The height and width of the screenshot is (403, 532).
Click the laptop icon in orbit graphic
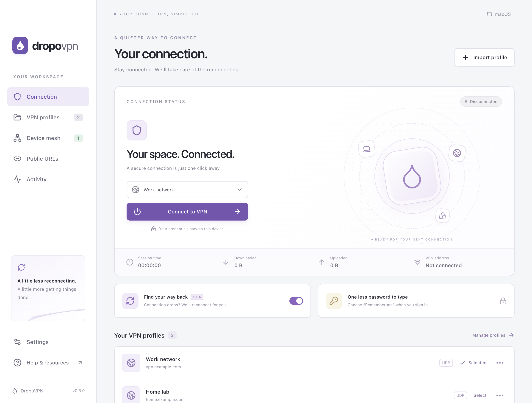(x=366, y=149)
